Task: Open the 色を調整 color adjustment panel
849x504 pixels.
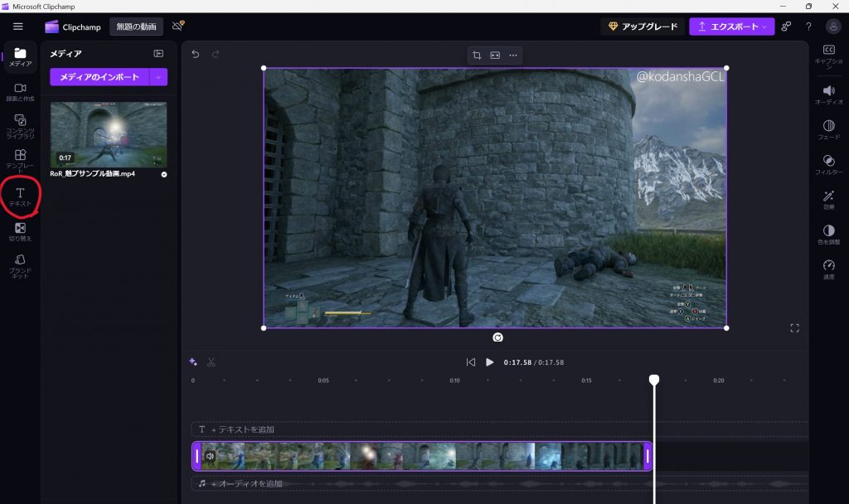Action: coord(828,235)
